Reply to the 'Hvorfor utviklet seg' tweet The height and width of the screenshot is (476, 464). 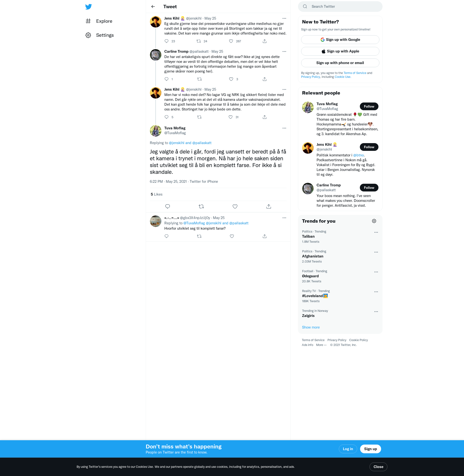167,236
